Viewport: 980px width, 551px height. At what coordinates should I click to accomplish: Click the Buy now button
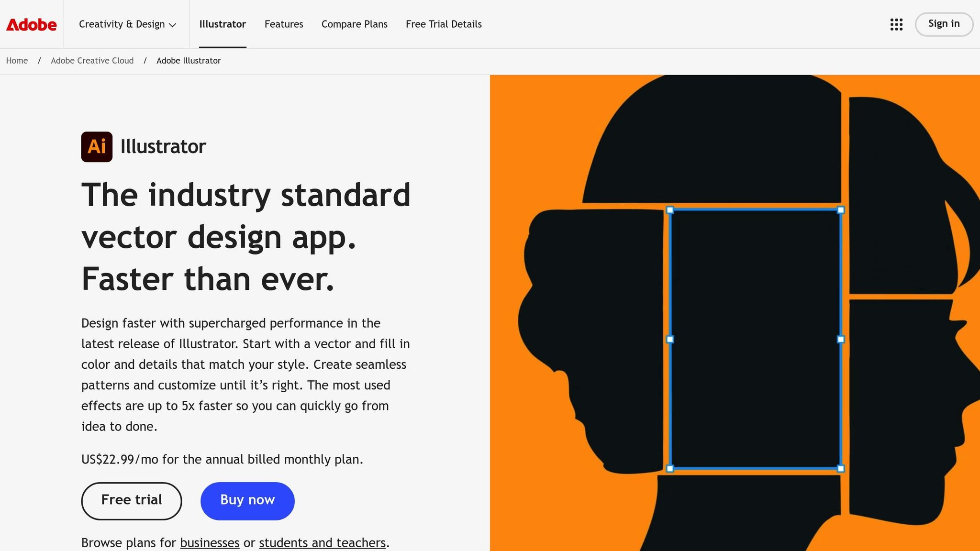click(247, 500)
